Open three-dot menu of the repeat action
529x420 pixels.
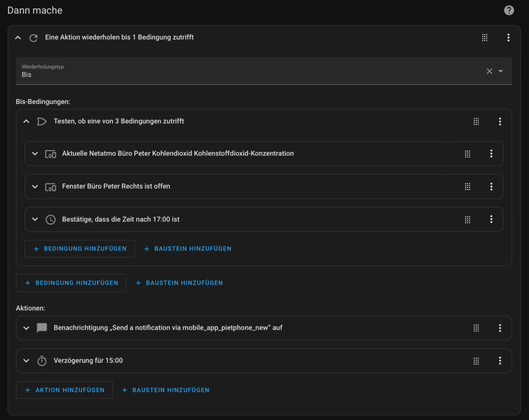point(508,38)
